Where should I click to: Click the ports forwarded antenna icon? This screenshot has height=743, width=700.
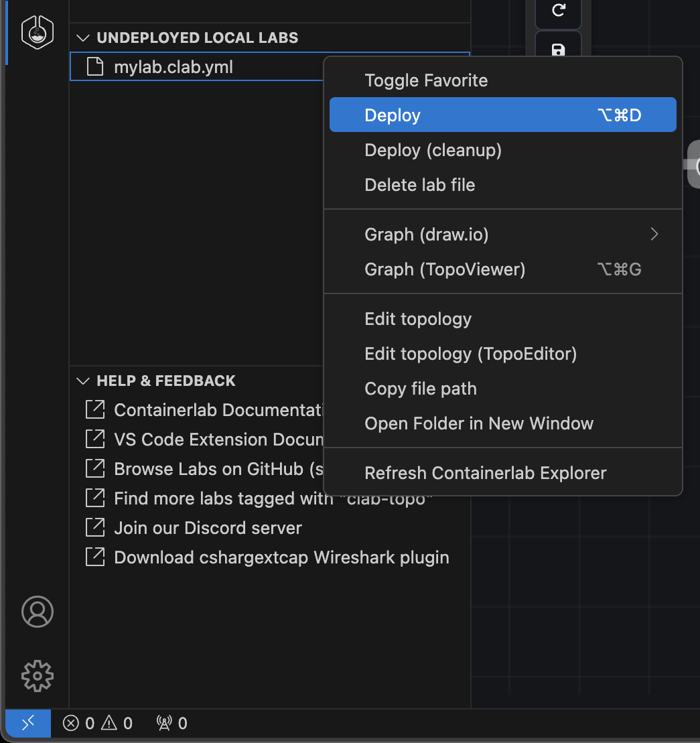pos(171,724)
